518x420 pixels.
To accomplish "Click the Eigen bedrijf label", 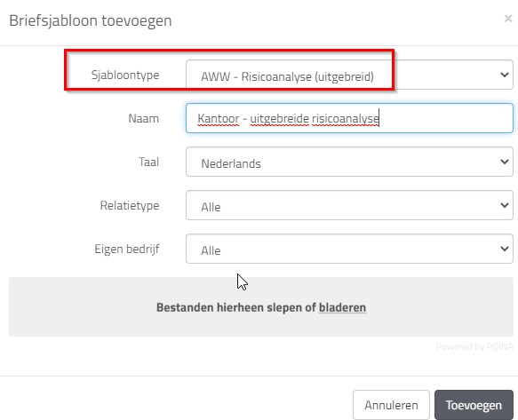I will point(127,249).
